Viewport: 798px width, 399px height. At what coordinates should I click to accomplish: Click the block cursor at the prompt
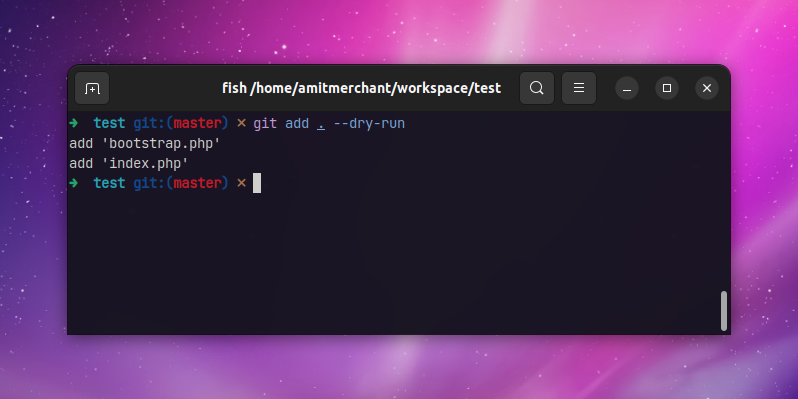coord(257,183)
